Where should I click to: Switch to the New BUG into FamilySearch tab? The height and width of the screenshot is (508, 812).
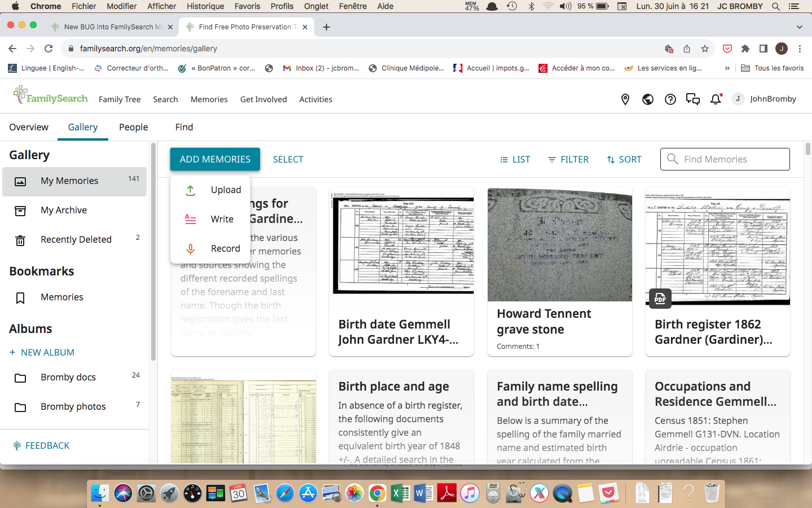[112, 27]
